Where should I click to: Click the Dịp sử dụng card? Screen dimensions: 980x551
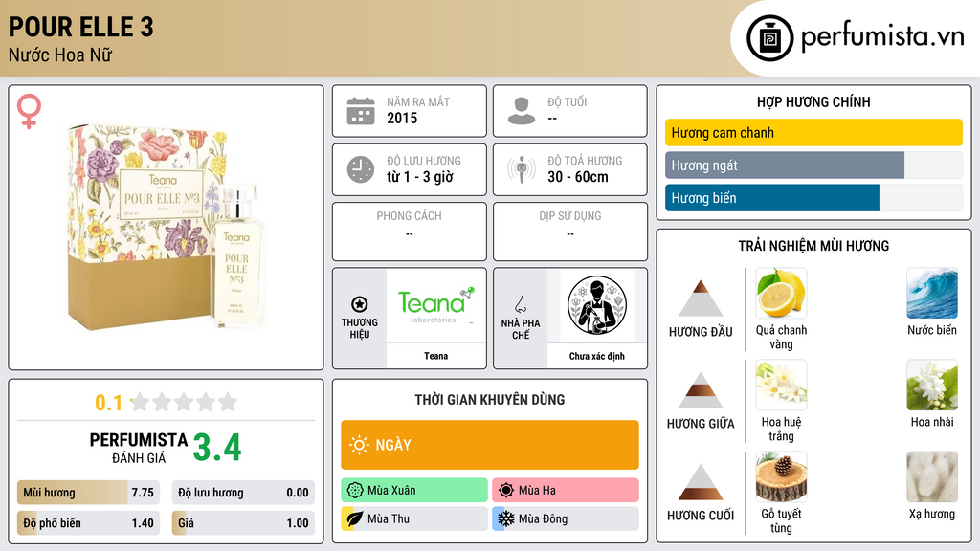(570, 231)
